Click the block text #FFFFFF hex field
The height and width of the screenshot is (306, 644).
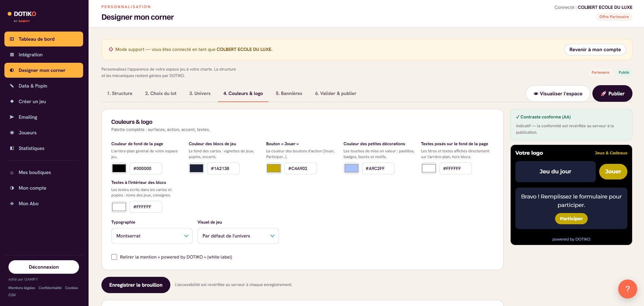point(146,207)
